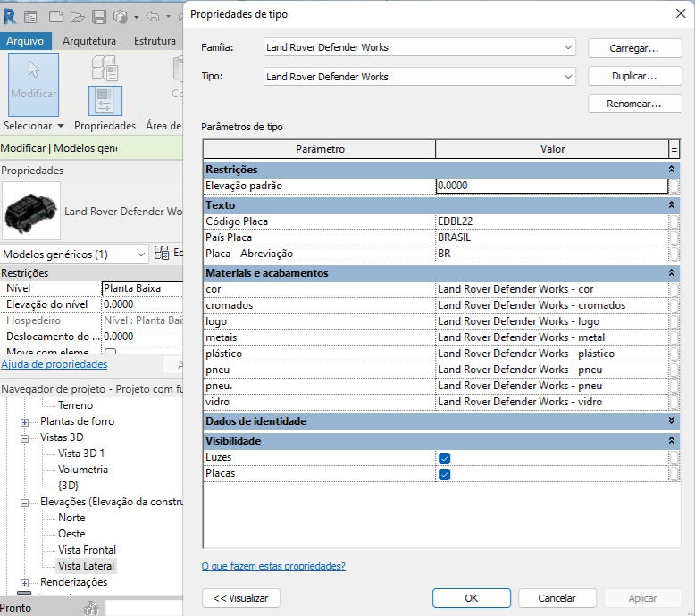Select the Volumetria 3D view

pos(83,470)
